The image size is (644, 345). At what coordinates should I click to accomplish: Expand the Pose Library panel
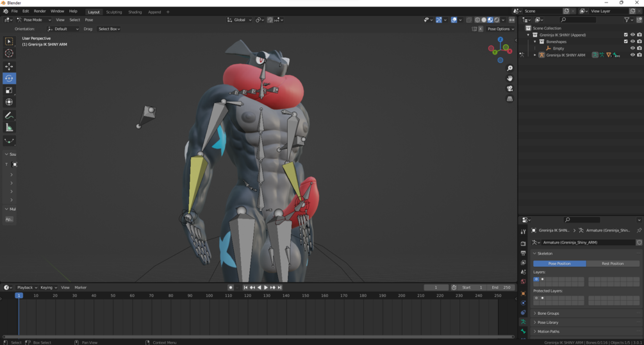(x=586, y=323)
